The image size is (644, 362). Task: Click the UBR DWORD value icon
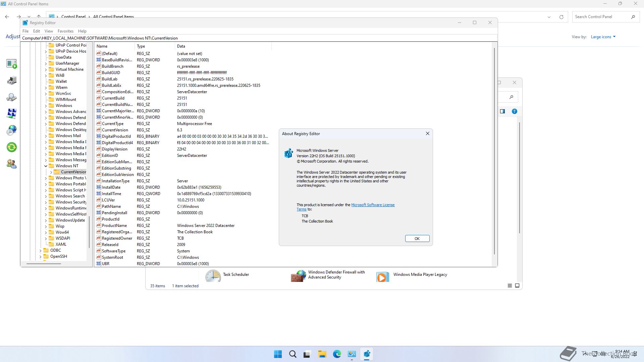click(99, 264)
